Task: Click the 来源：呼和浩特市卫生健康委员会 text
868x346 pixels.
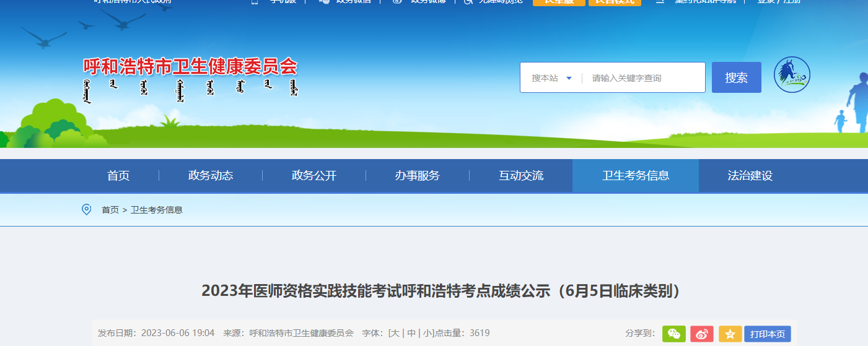Action: [x=288, y=333]
